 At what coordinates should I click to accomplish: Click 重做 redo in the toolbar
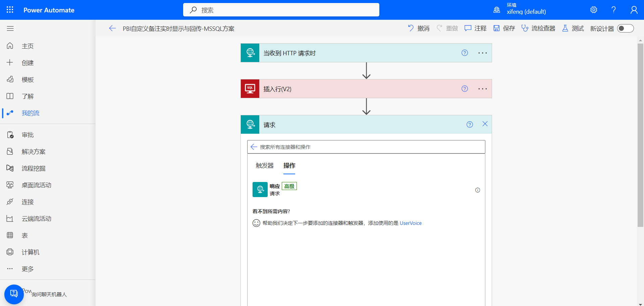coord(447,28)
